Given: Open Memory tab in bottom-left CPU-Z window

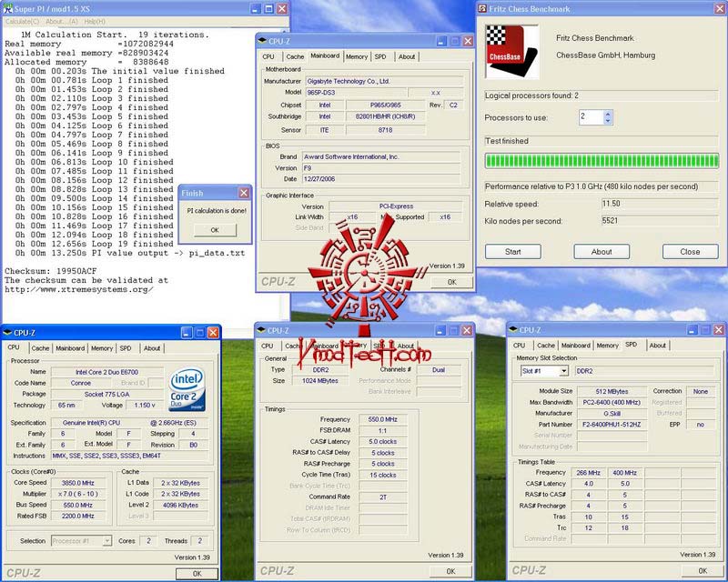Looking at the screenshot, I should point(102,348).
